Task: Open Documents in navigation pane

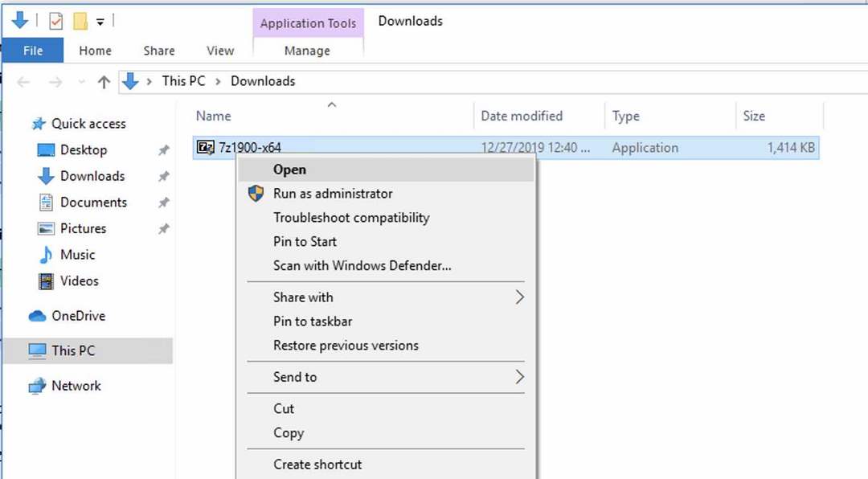Action: pos(93,202)
